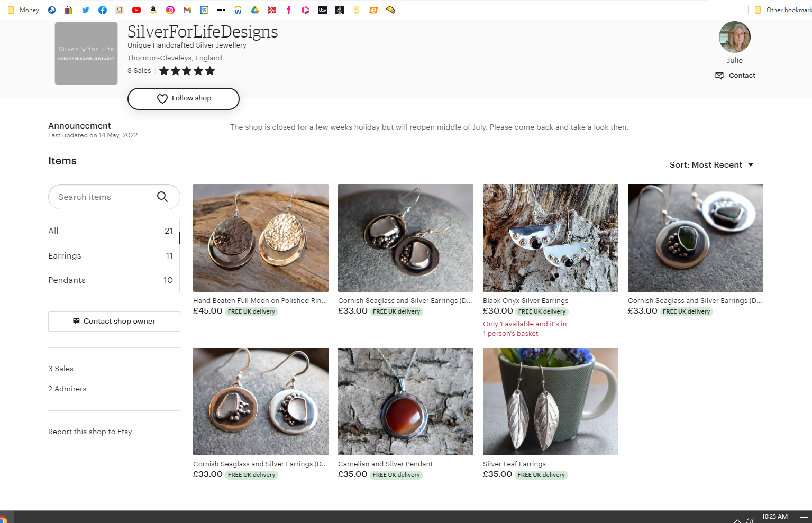
Task: Select the Pendants category filter
Action: (111, 280)
